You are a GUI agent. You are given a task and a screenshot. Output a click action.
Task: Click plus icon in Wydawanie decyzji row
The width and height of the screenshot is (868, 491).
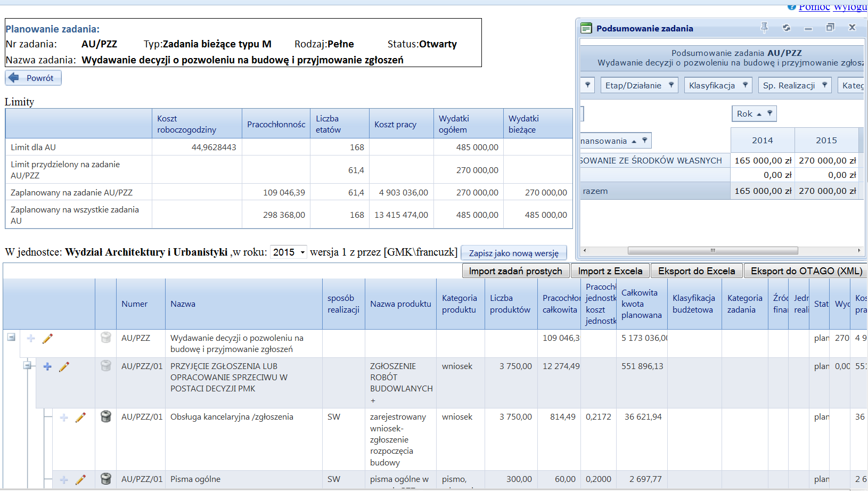coord(31,338)
